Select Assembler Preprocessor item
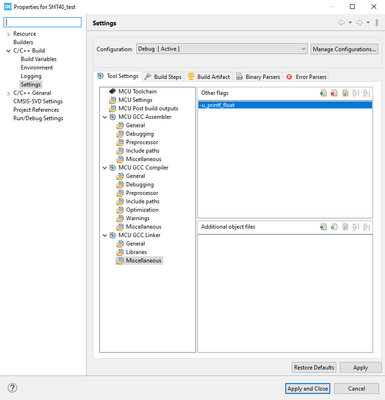385x400 pixels. pyautogui.click(x=142, y=142)
